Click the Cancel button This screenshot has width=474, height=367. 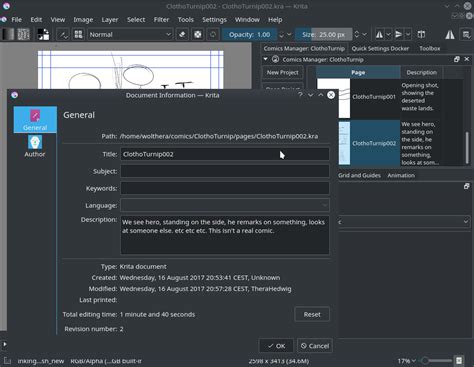click(315, 346)
